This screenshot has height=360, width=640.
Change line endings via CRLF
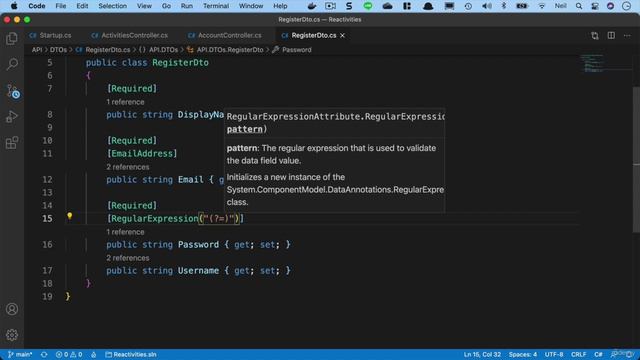coord(578,354)
